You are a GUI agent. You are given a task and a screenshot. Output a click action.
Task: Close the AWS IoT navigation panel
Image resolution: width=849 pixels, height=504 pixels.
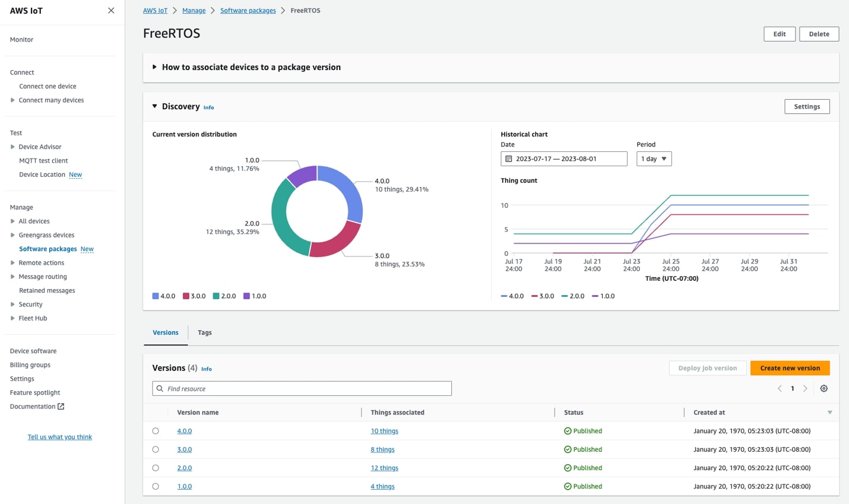(x=110, y=10)
